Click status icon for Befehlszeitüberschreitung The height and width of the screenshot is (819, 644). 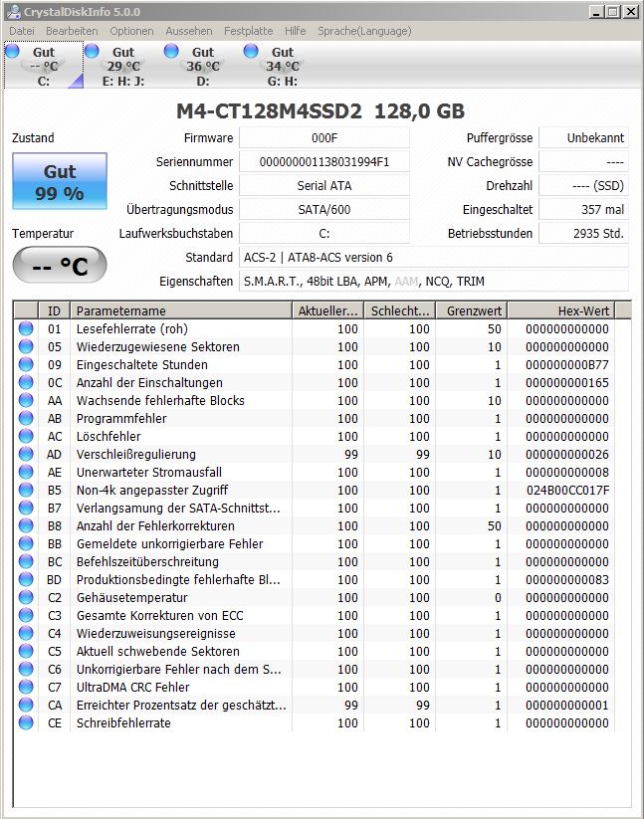(26, 561)
